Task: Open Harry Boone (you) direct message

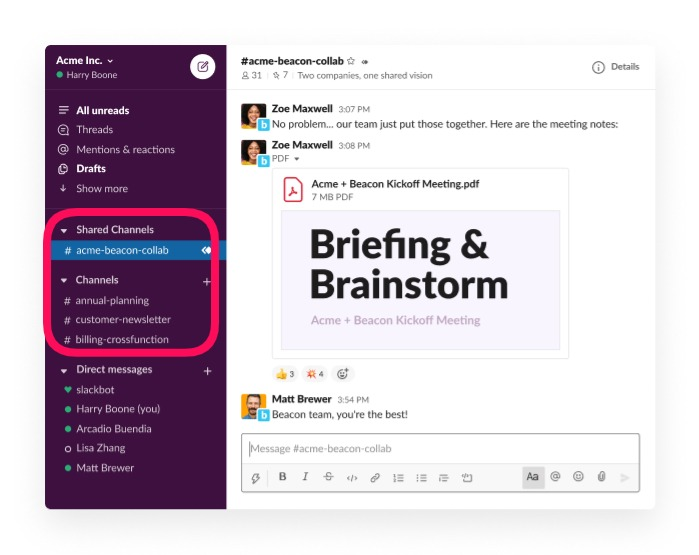Action: click(x=118, y=409)
